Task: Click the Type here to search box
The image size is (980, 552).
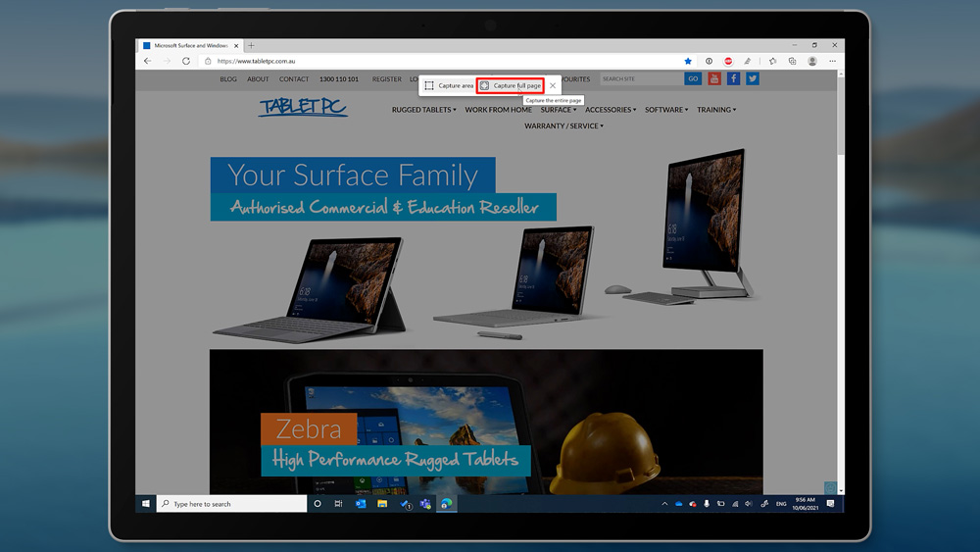Action: point(231,504)
